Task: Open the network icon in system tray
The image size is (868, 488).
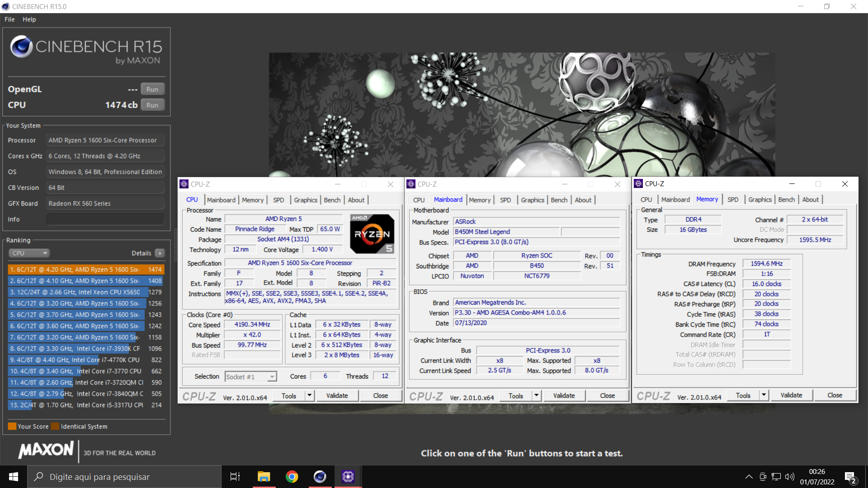Action: [x=776, y=477]
